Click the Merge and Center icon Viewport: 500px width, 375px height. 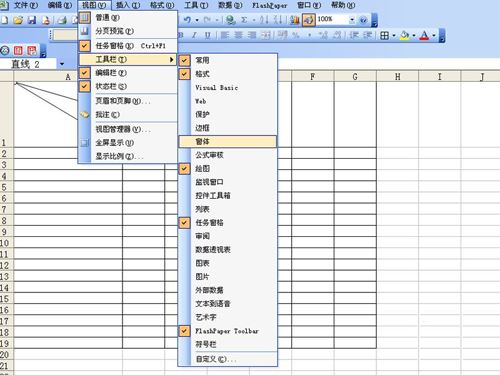(266, 35)
